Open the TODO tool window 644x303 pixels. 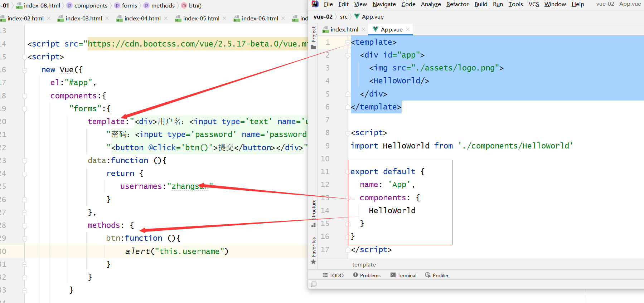tap(333, 275)
